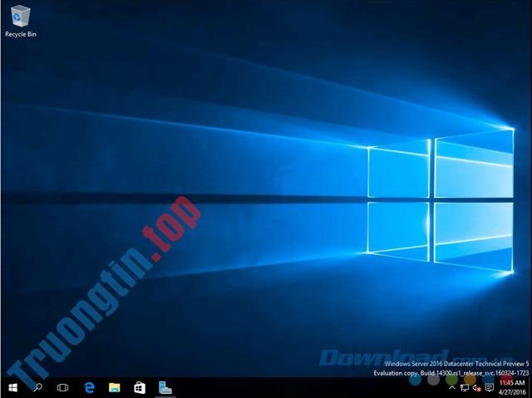
Task: Open Server Manager from the taskbar
Action: (x=165, y=387)
